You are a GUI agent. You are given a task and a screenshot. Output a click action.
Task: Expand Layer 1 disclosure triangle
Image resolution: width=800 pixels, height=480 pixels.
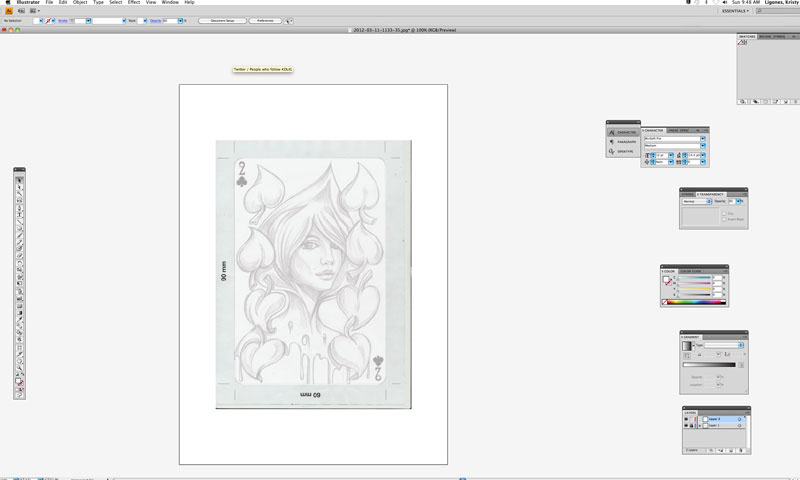699,425
